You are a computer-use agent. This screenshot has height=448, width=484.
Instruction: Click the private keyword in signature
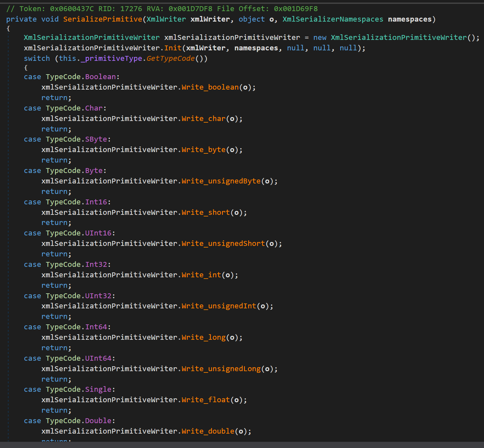click(x=21, y=19)
